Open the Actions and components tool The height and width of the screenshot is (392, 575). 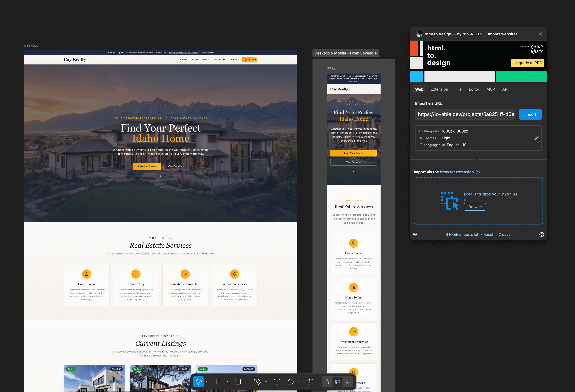[x=310, y=382]
